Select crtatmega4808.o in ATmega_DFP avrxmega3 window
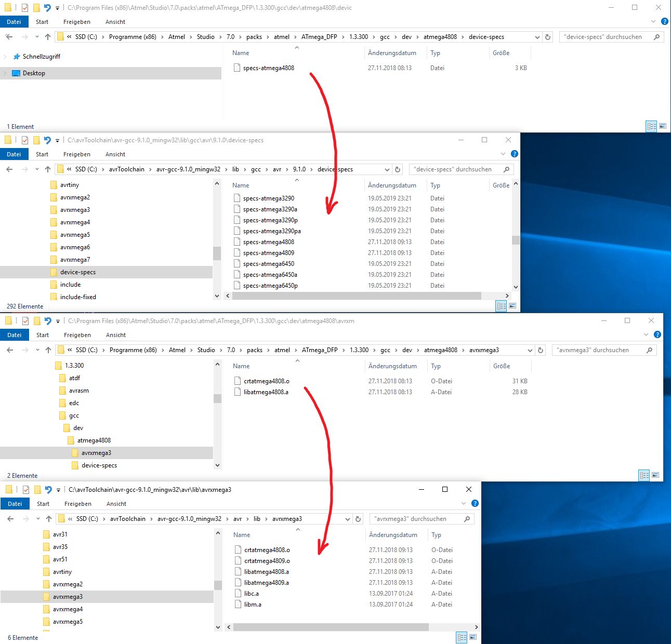 267,381
